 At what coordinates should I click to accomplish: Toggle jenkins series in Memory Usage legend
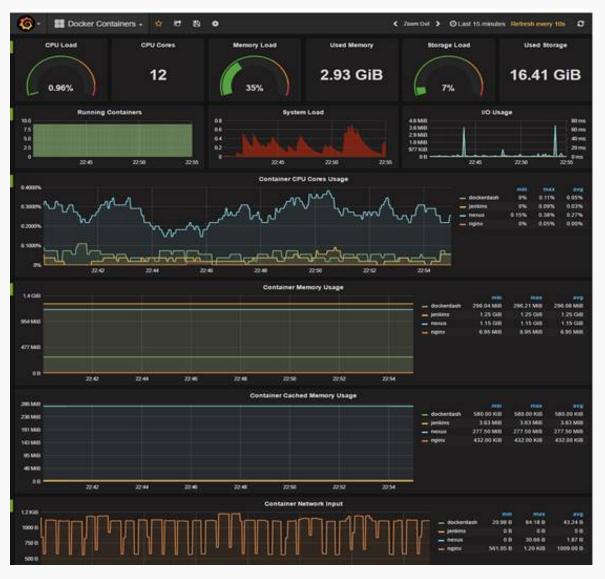[440, 315]
